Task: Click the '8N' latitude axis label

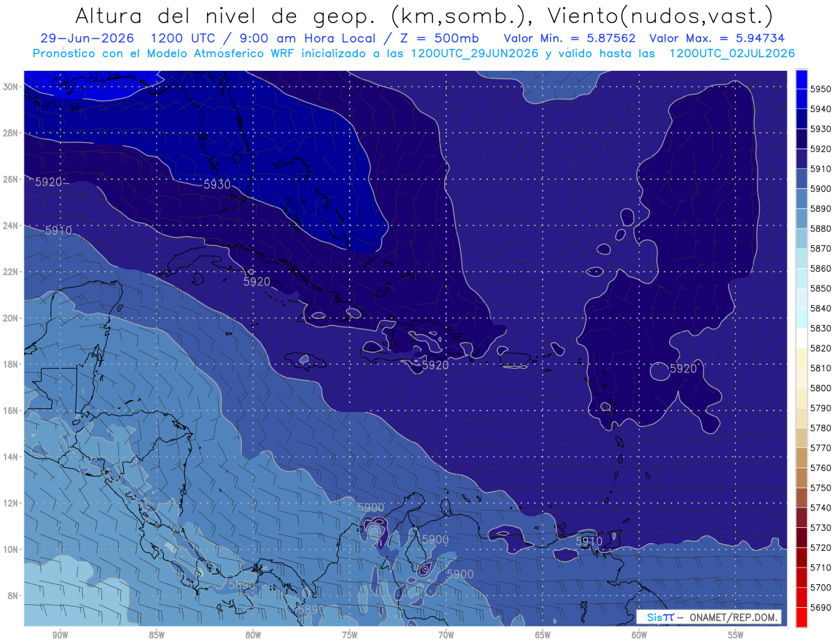Action: click(x=13, y=596)
